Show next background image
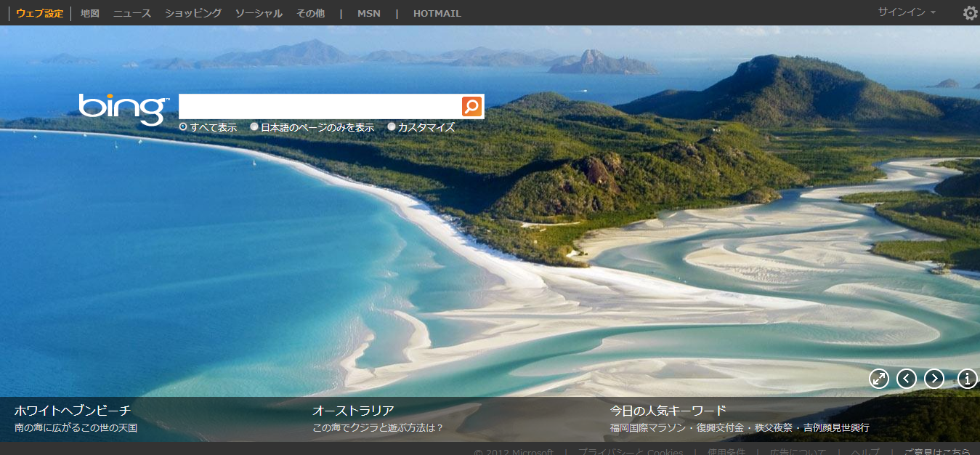Viewport: 980px width, 455px height. (x=934, y=378)
